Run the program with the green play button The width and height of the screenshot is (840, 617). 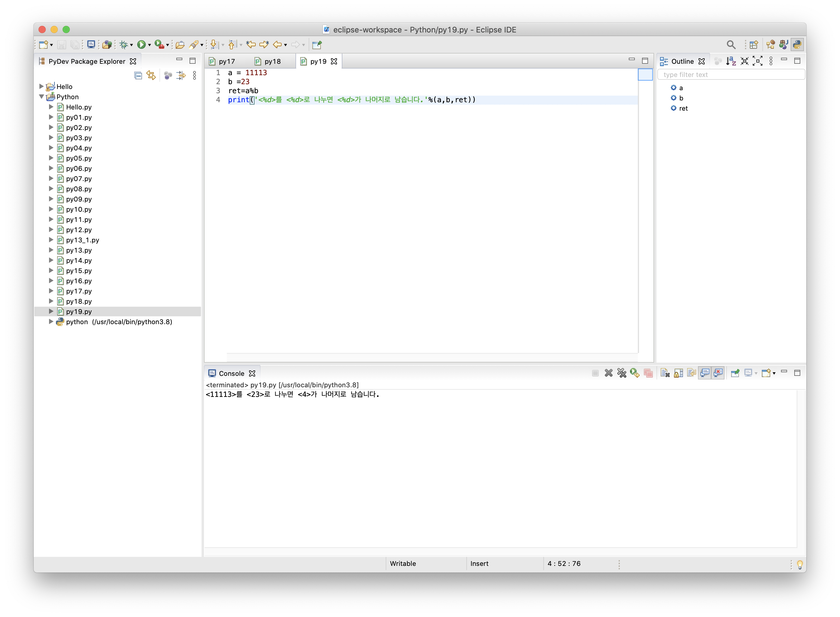click(141, 45)
